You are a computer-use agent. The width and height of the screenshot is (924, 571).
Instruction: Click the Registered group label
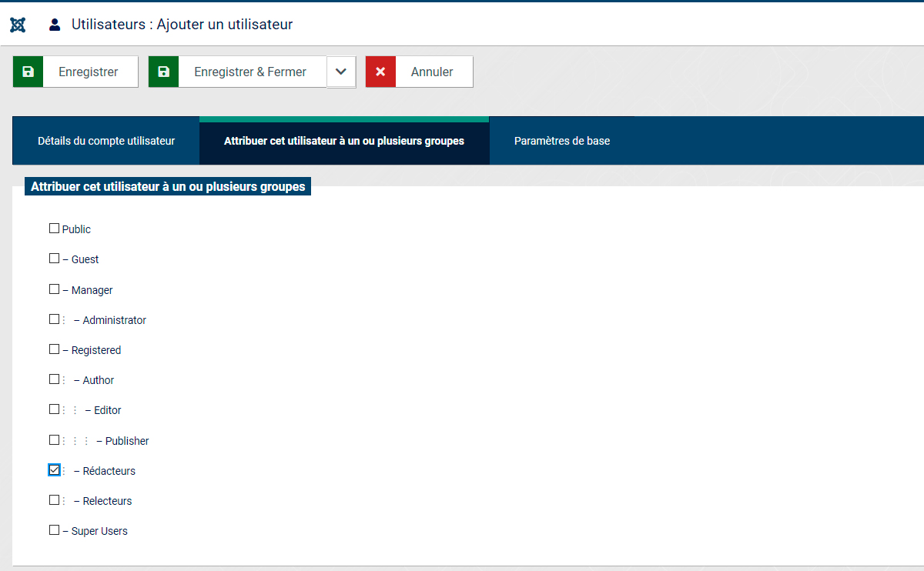(92, 350)
